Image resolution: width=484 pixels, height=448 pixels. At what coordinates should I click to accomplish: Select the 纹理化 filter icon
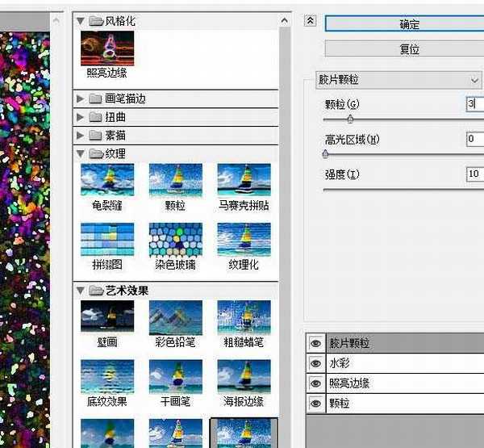(x=244, y=240)
